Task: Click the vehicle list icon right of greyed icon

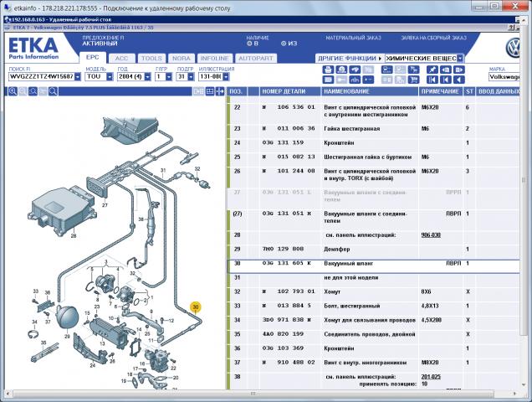Action: pos(386,70)
